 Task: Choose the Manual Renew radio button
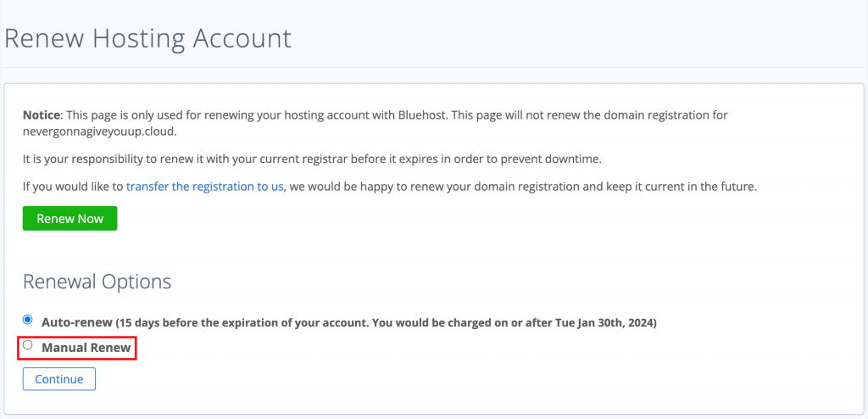point(28,345)
